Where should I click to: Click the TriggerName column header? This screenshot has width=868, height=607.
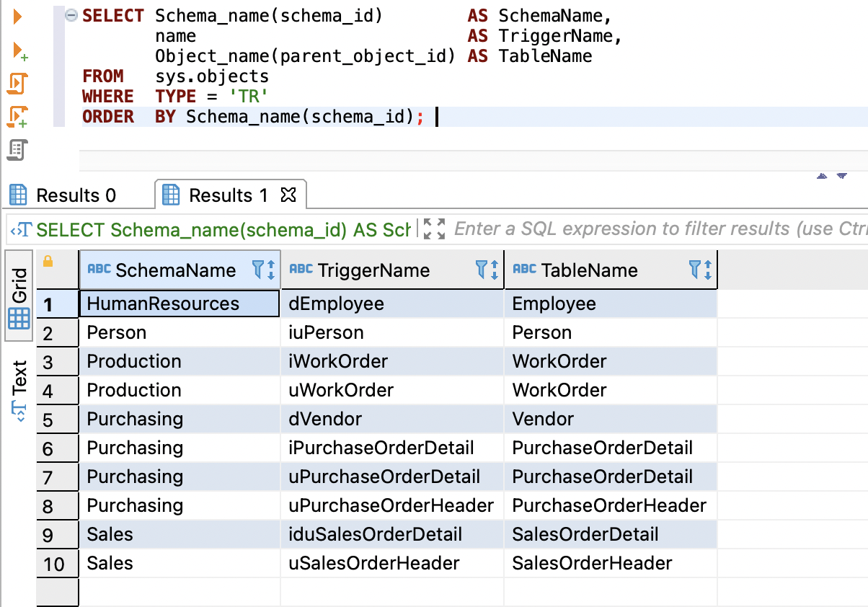(x=373, y=270)
